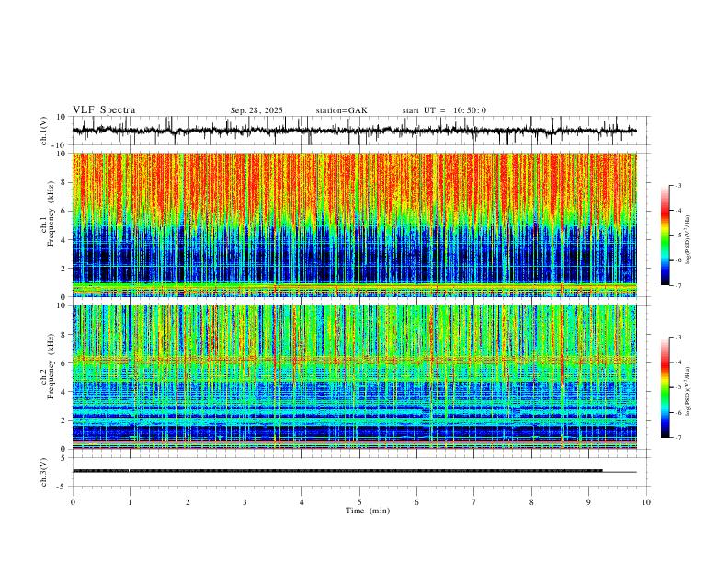Click time axis tick label "8"
This screenshot has width=728, height=563.
click(x=531, y=502)
